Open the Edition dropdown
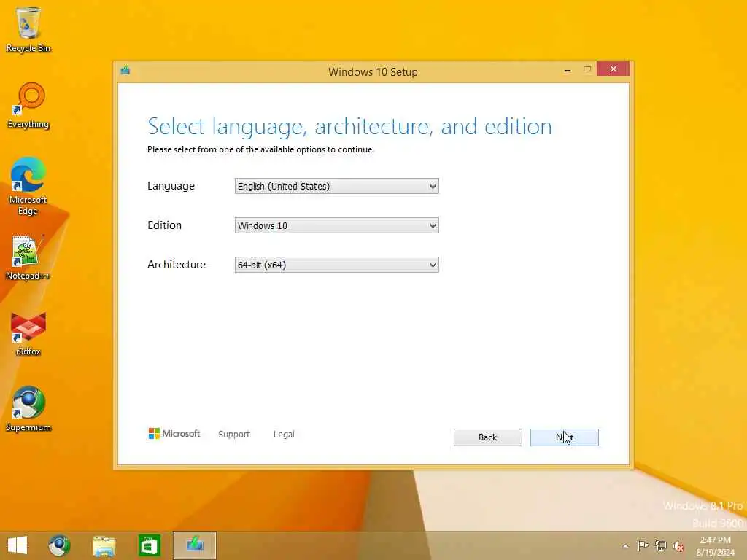The width and height of the screenshot is (747, 560). [336, 226]
